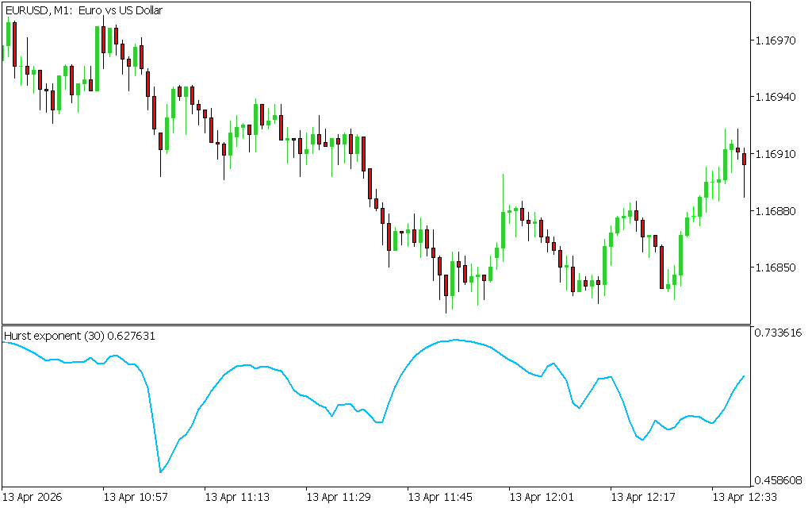This screenshot has height=508, width=812.
Task: Click the 1.16970 price axis label
Action: click(x=776, y=40)
